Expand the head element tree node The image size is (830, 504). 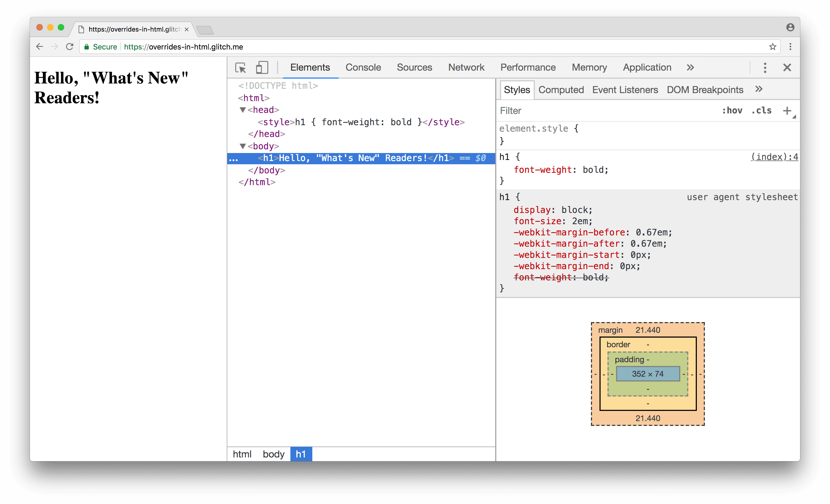(240, 110)
